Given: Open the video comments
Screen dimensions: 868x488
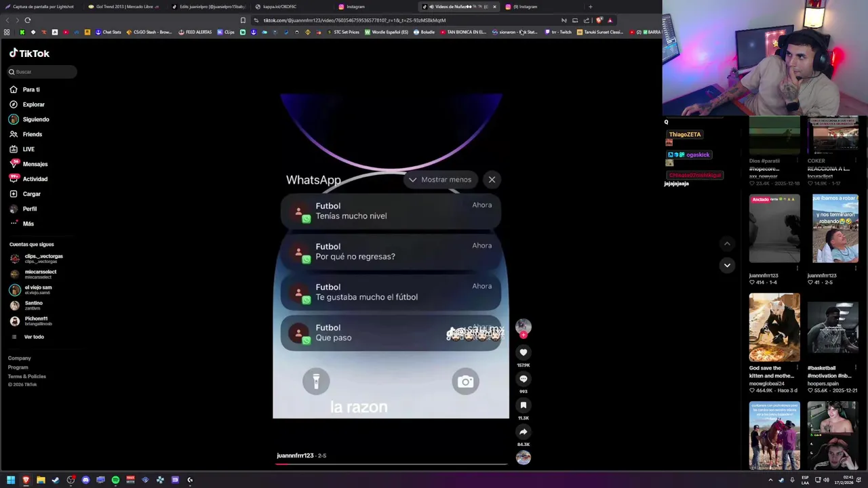Looking at the screenshot, I should (523, 379).
